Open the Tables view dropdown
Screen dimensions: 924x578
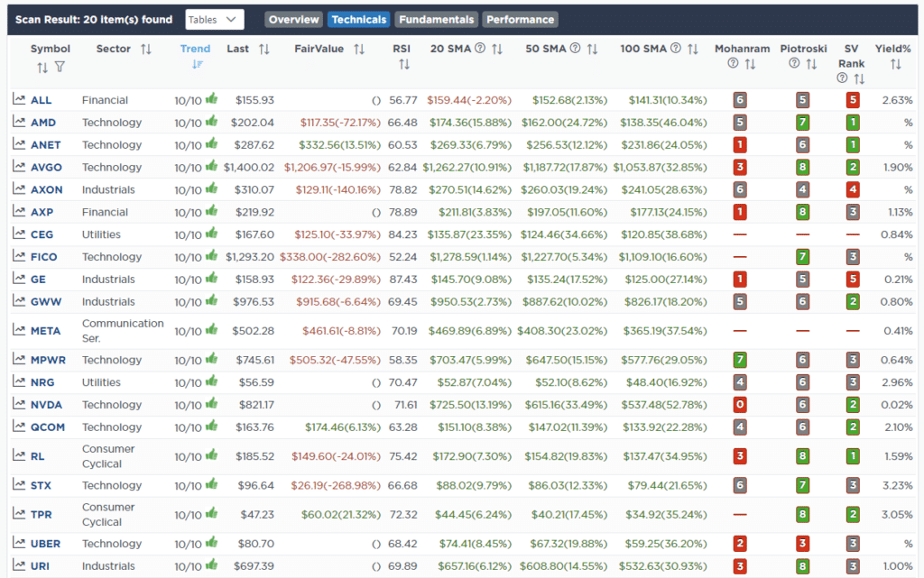[215, 20]
